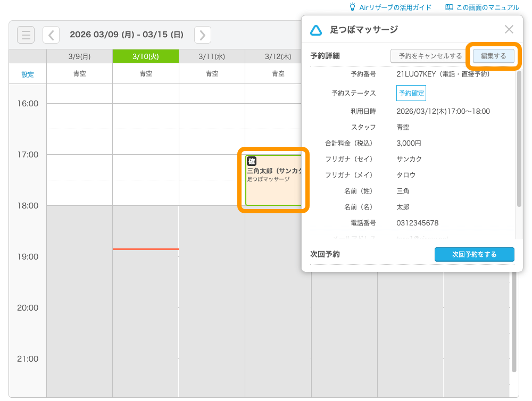Screen dimensions: 532x401
Task: Select the 3/11(水) day column header
Action: pyautogui.click(x=212, y=56)
